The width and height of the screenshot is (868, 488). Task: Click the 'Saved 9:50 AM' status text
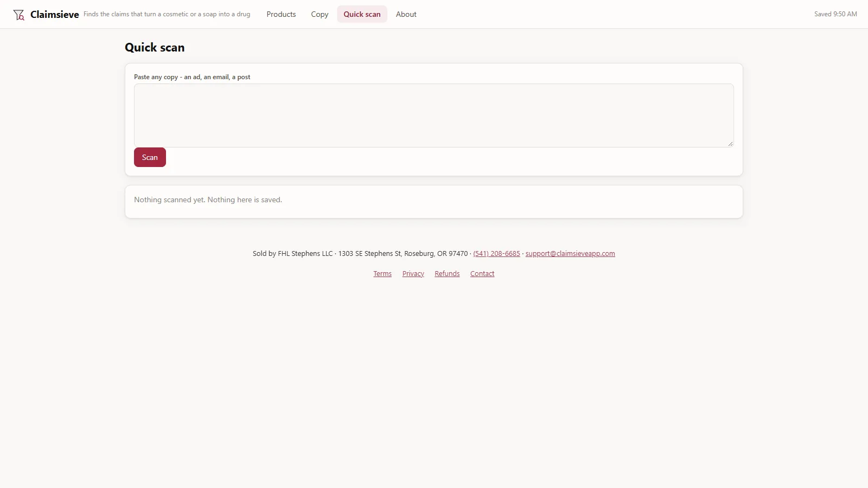click(835, 14)
